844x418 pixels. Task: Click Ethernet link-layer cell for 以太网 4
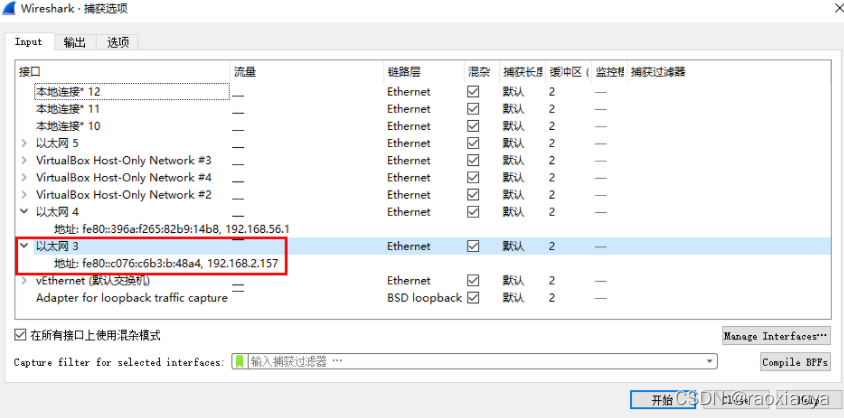[x=409, y=212]
